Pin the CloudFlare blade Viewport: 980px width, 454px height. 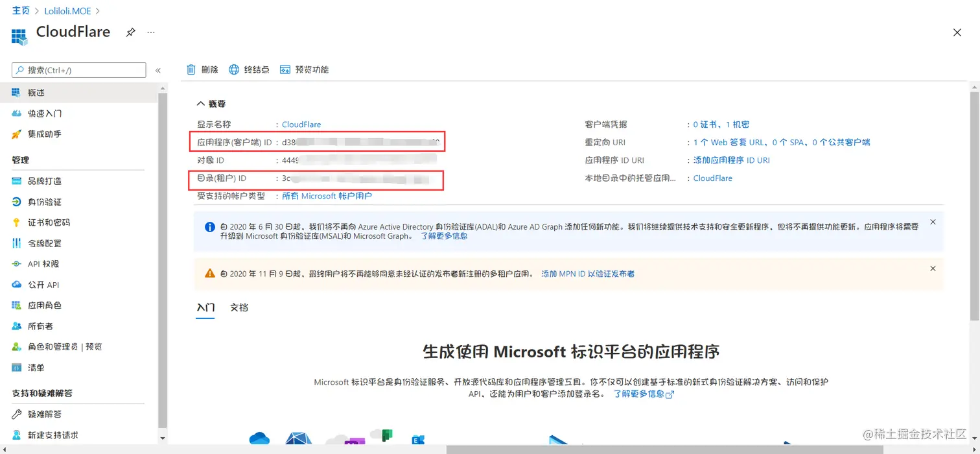point(130,32)
